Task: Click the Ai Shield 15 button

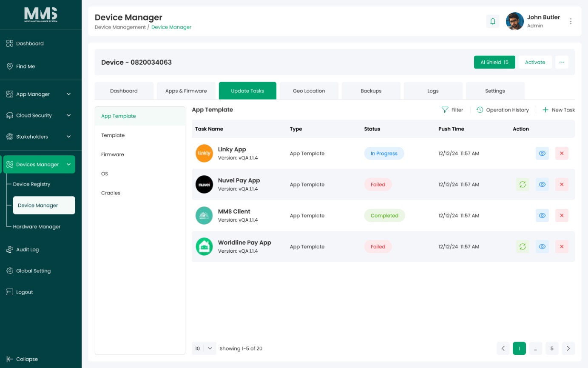Action: 494,62
